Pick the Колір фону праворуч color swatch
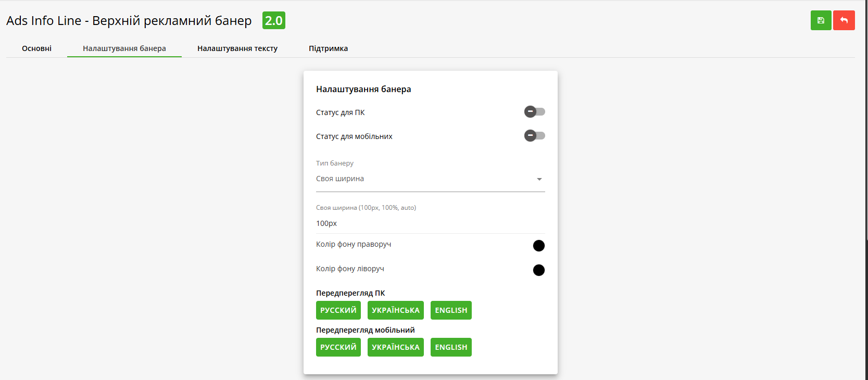Screen dimensions: 868x380 tap(538, 246)
